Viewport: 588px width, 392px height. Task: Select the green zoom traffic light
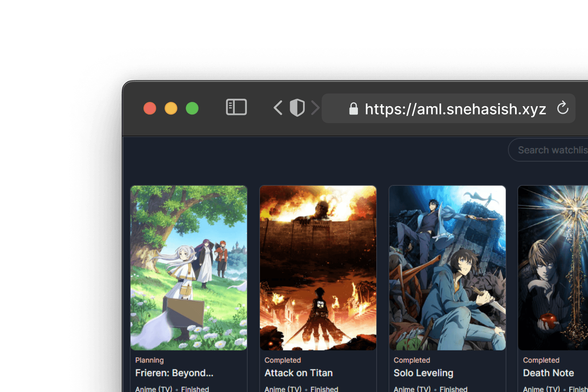click(x=192, y=108)
